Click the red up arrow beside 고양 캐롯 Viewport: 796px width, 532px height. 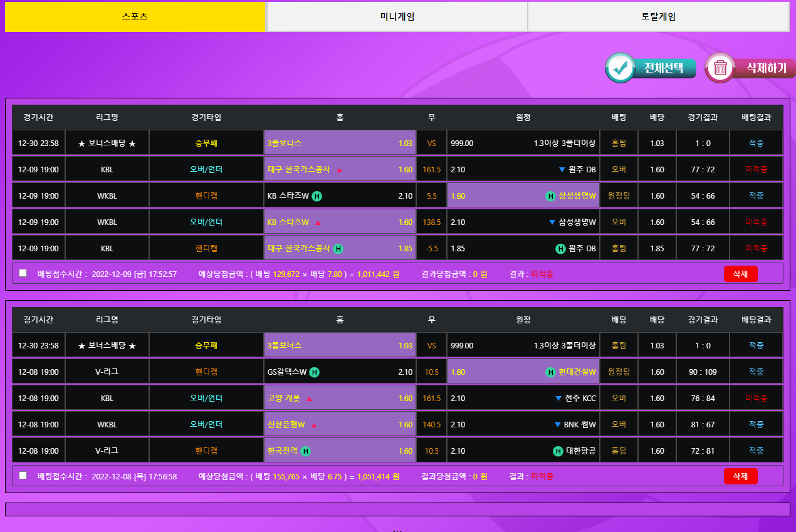309,399
